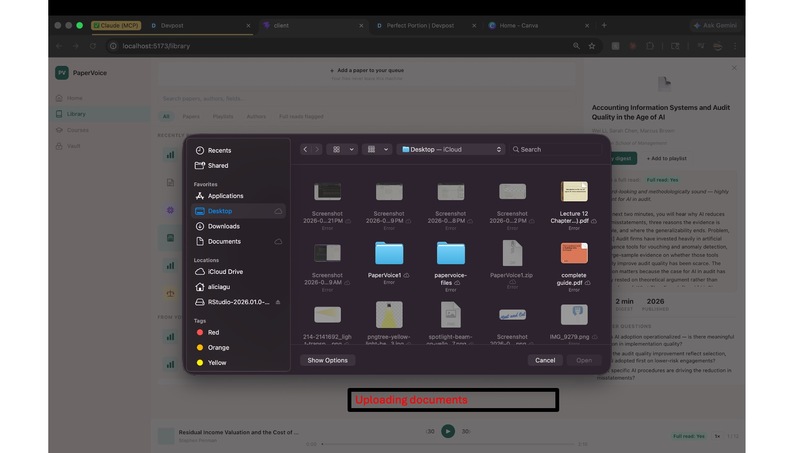The height and width of the screenshot is (453, 806).
Task: Open aliciagu home location
Action: (218, 287)
